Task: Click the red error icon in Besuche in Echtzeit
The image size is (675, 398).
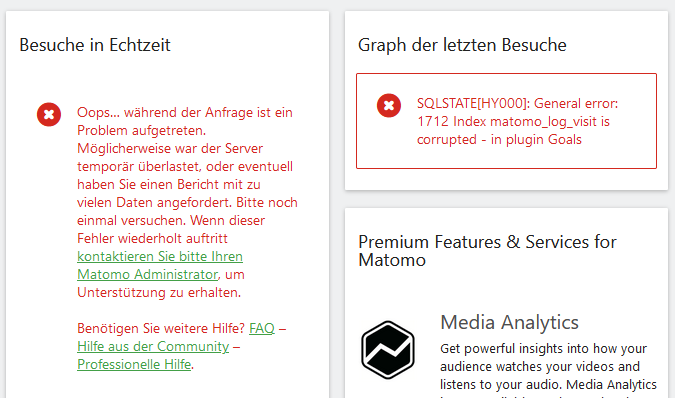Action: coord(49,114)
